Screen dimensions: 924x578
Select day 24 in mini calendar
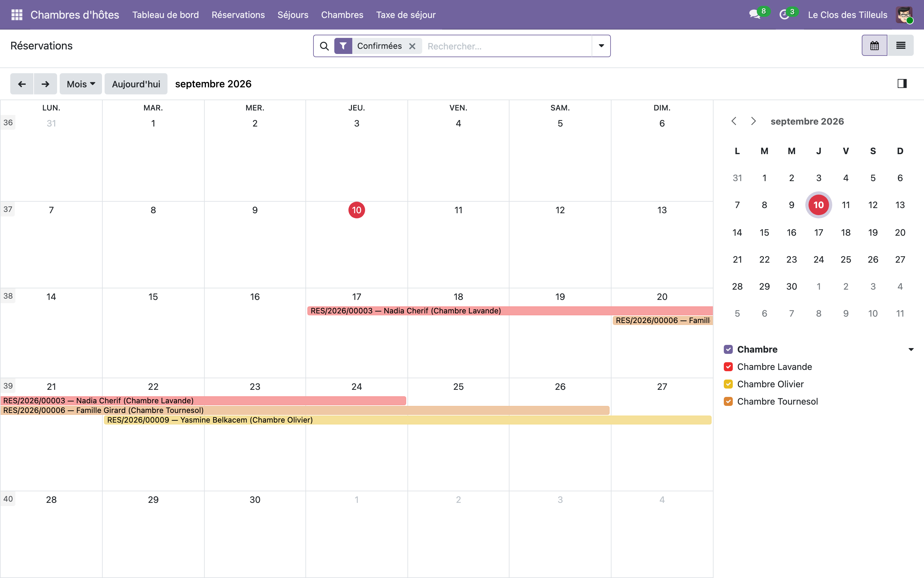coord(818,259)
